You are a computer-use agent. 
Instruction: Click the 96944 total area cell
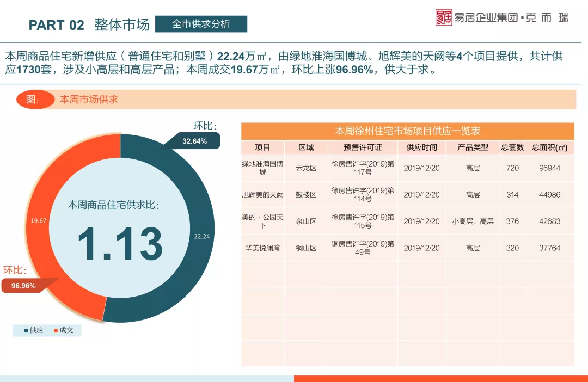point(550,168)
